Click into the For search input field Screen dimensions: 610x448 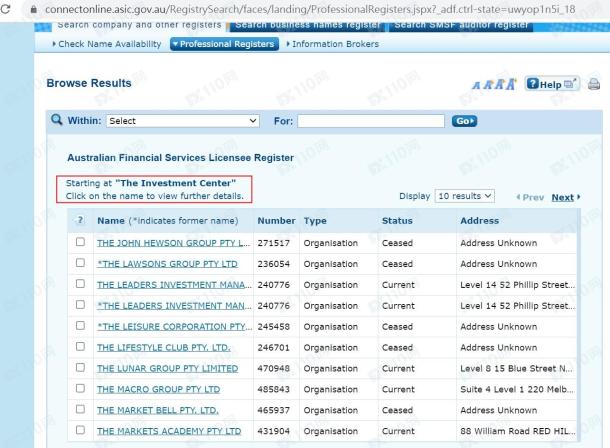click(371, 121)
